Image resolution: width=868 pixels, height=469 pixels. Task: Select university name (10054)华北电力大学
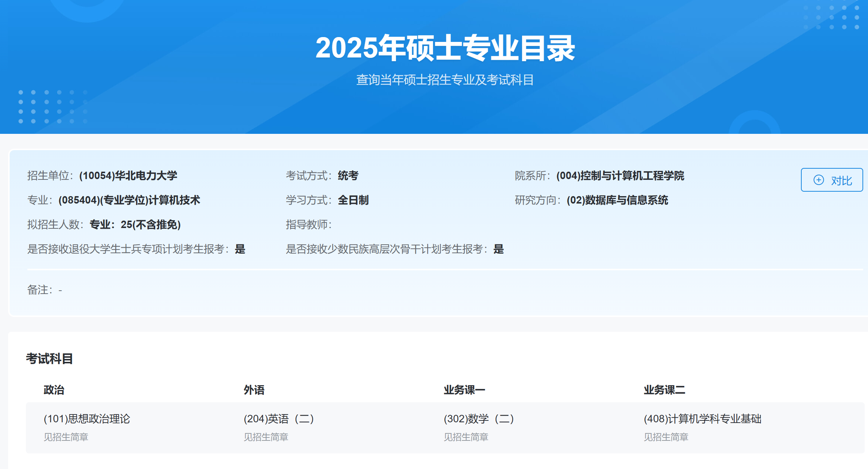[128, 175]
